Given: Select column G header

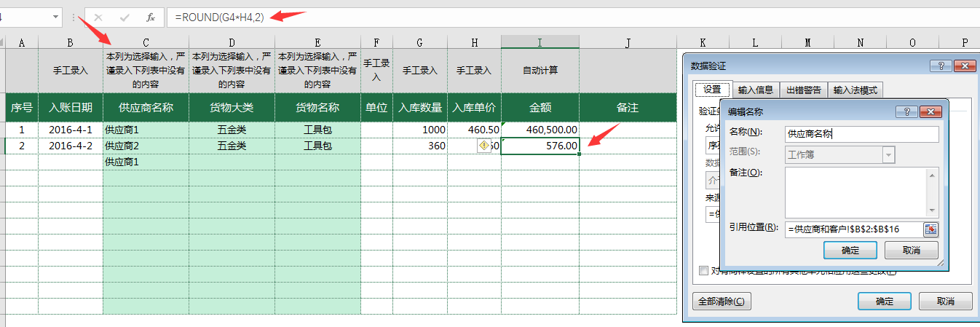Looking at the screenshot, I should click(419, 43).
